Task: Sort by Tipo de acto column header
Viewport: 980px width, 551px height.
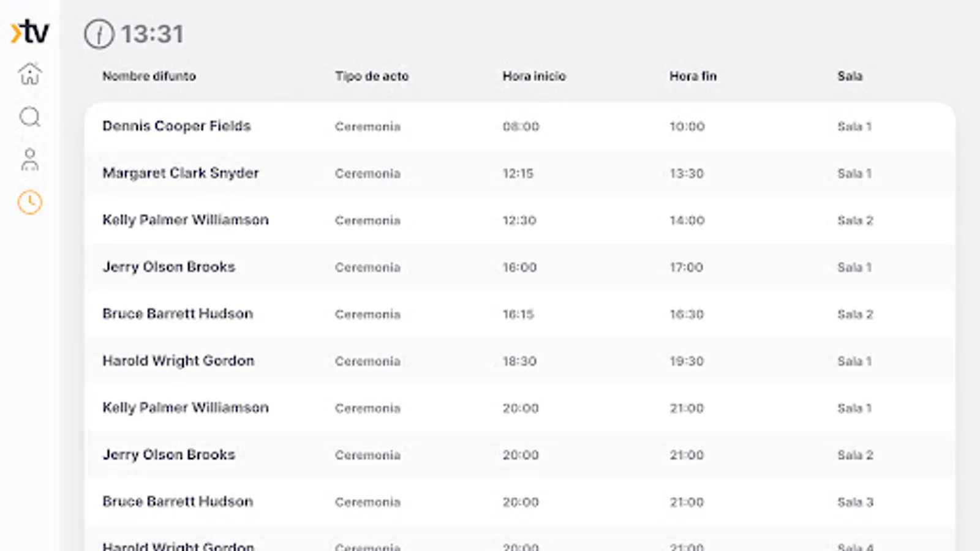Action: [x=371, y=77]
